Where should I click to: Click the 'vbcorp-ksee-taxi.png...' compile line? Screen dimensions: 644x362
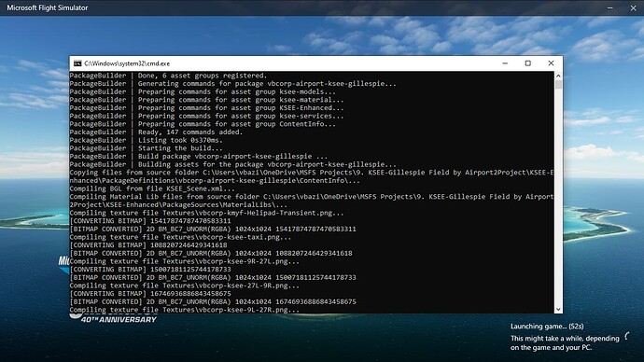click(x=180, y=237)
